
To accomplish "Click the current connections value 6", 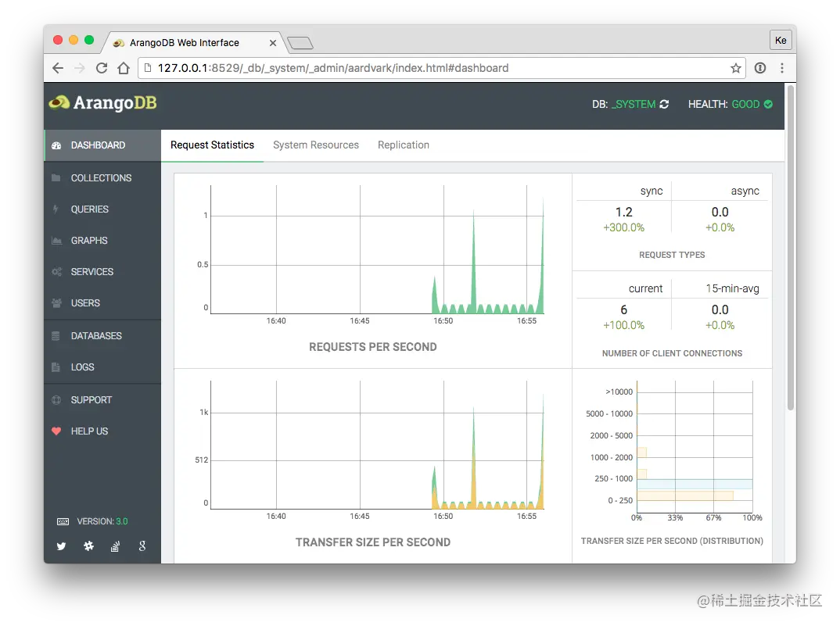I will click(623, 310).
